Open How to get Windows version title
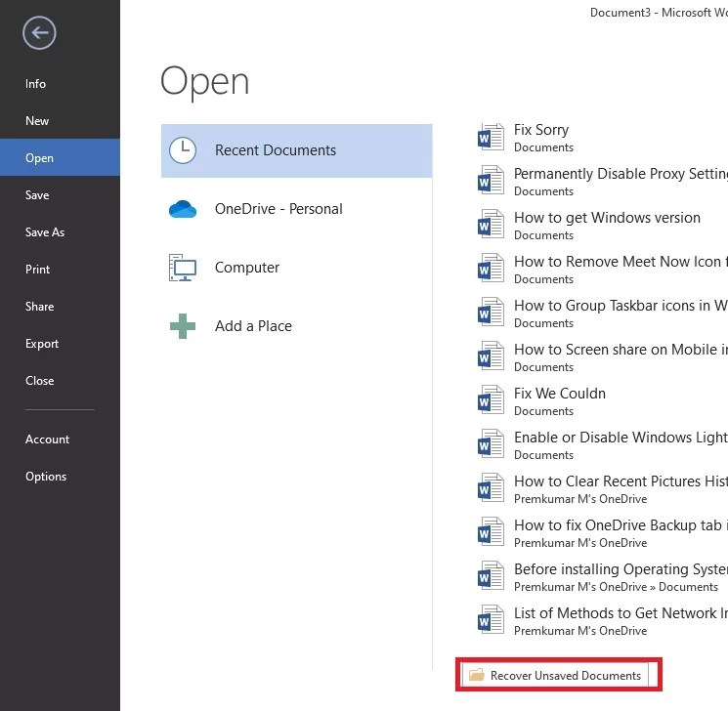Image resolution: width=728 pixels, height=711 pixels. click(607, 217)
